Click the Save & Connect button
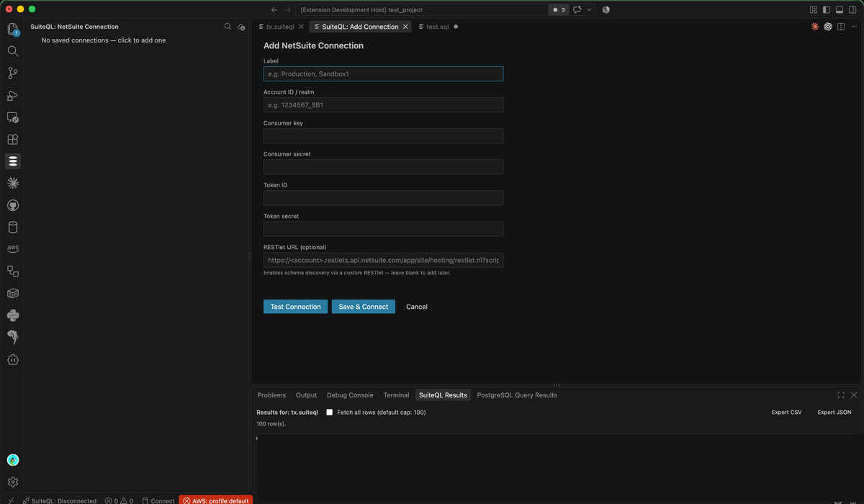The width and height of the screenshot is (864, 504). (x=364, y=307)
